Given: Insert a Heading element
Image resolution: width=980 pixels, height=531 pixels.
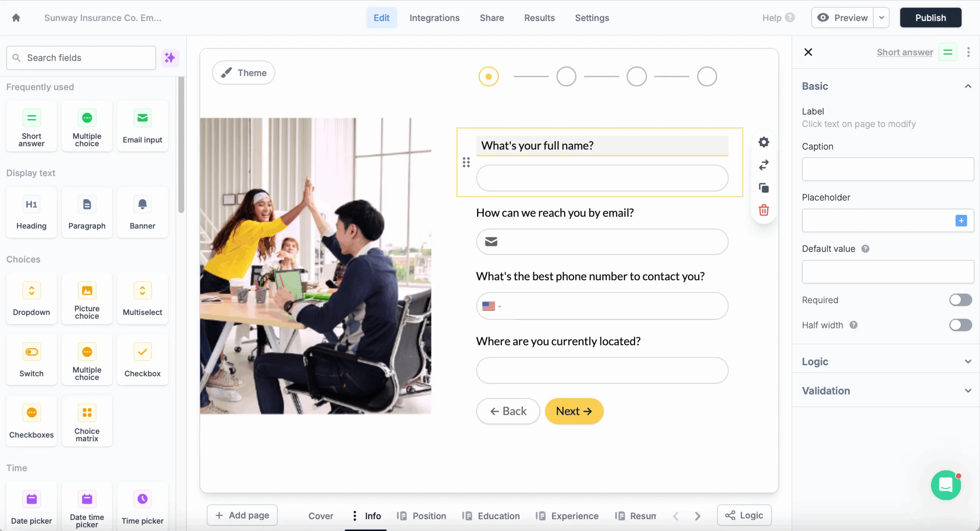Looking at the screenshot, I should (x=31, y=212).
